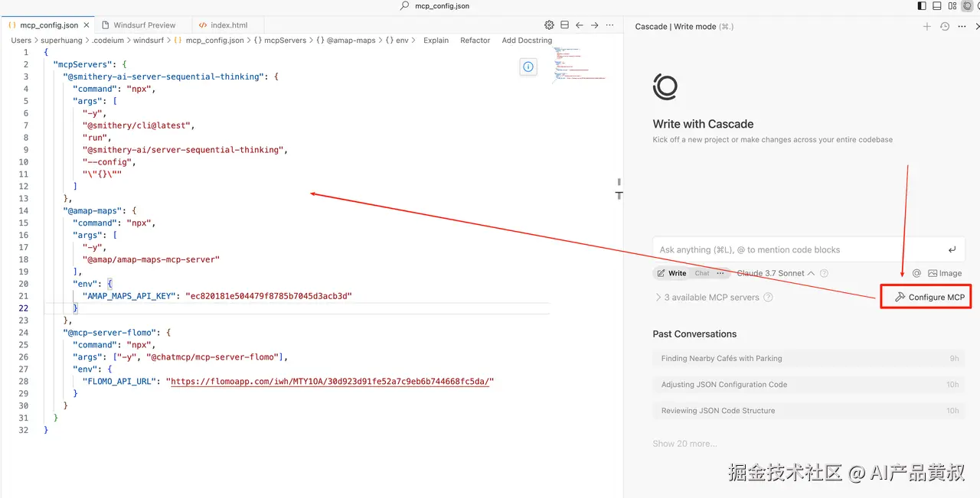Switch to mcp_config.json tab

pos(49,25)
